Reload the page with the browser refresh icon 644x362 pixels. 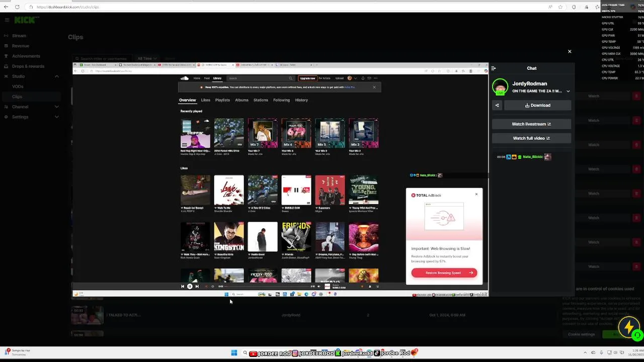point(17,7)
